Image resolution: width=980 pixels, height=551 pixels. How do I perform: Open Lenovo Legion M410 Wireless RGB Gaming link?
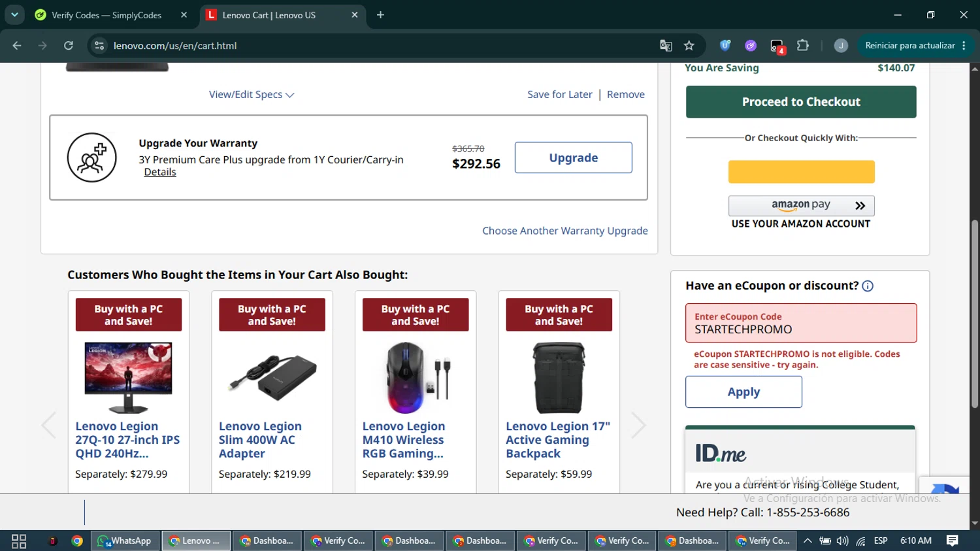[x=404, y=440]
